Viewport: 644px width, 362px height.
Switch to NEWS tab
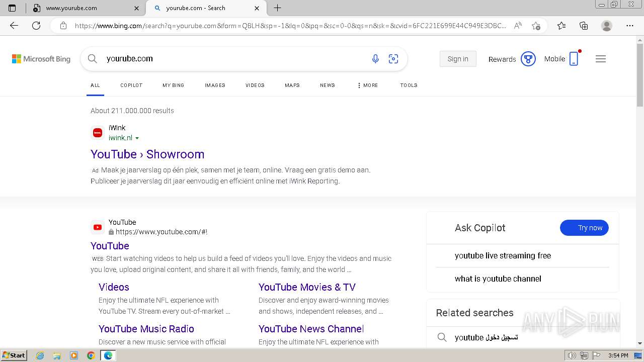pos(328,85)
